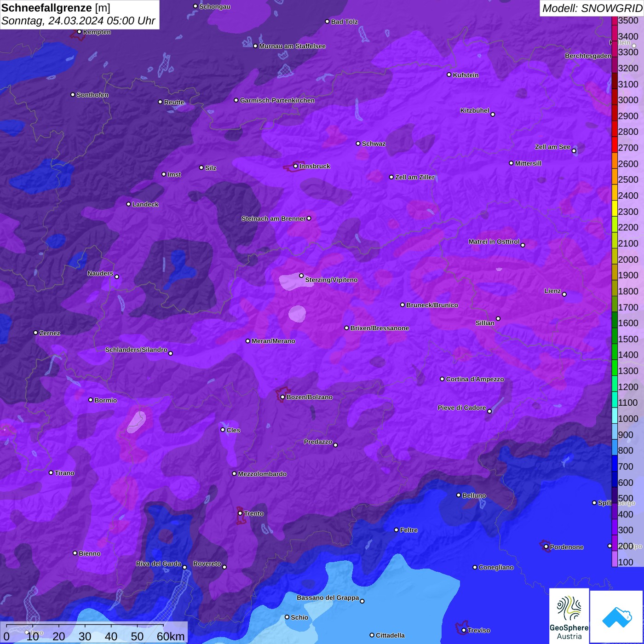This screenshot has height=644, width=644.
Task: Click the 3500 m legend color
Action: (x=615, y=20)
